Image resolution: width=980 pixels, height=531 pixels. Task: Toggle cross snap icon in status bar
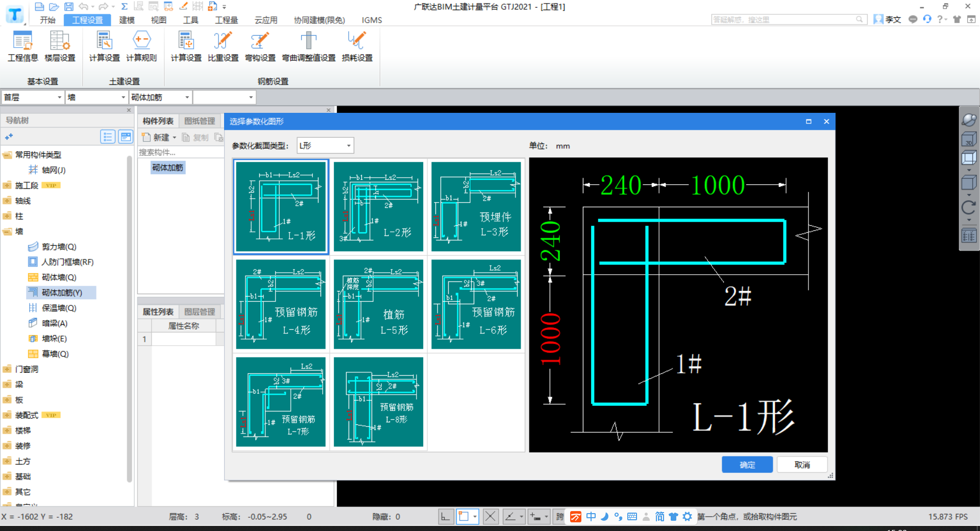pyautogui.click(x=490, y=517)
